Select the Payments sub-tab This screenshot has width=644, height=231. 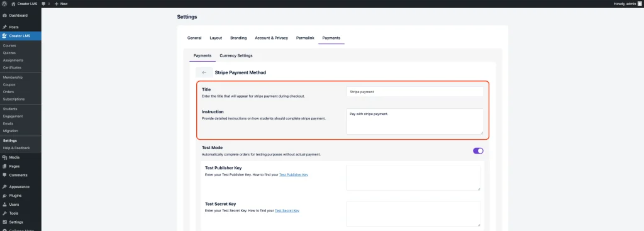pos(203,55)
